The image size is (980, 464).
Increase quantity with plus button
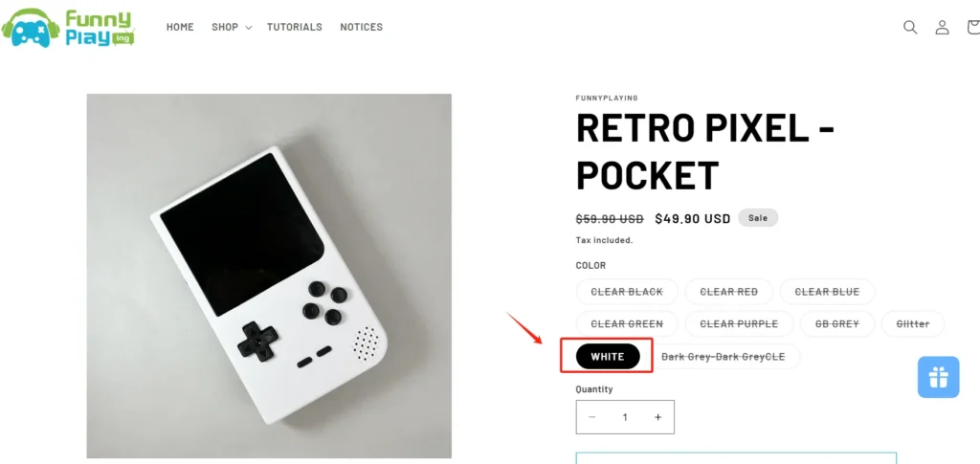coord(657,417)
